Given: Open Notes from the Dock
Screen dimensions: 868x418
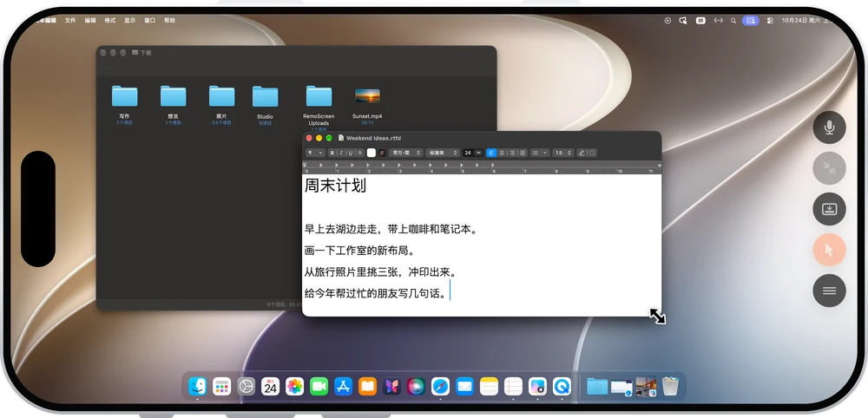Looking at the screenshot, I should tap(489, 387).
